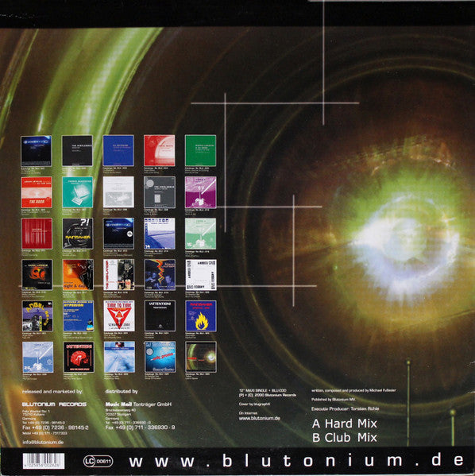
Task: Click the small www.blutonium.de internet link
Action: tap(260, 418)
